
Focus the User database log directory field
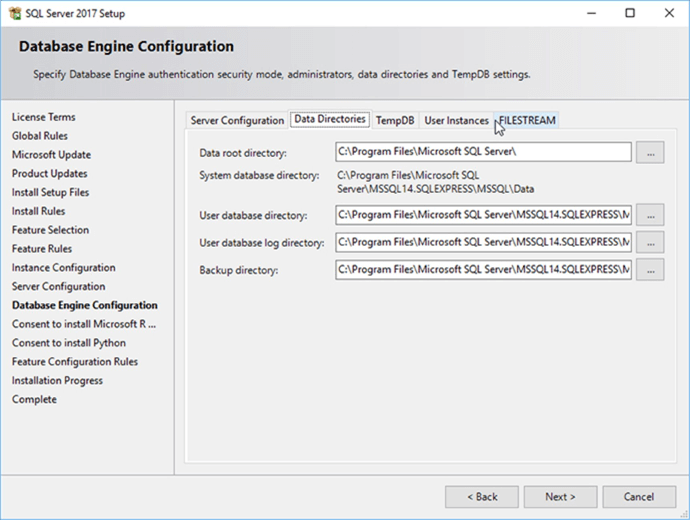[484, 242]
